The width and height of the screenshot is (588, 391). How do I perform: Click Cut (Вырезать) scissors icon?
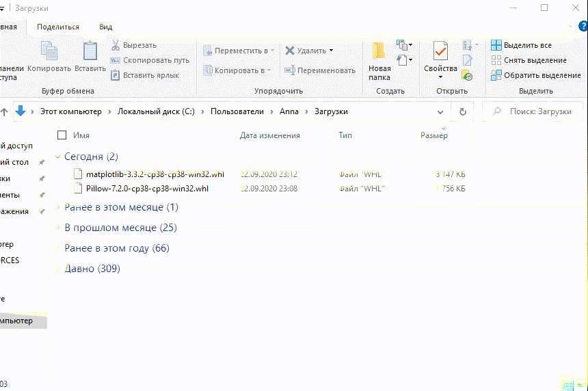116,45
